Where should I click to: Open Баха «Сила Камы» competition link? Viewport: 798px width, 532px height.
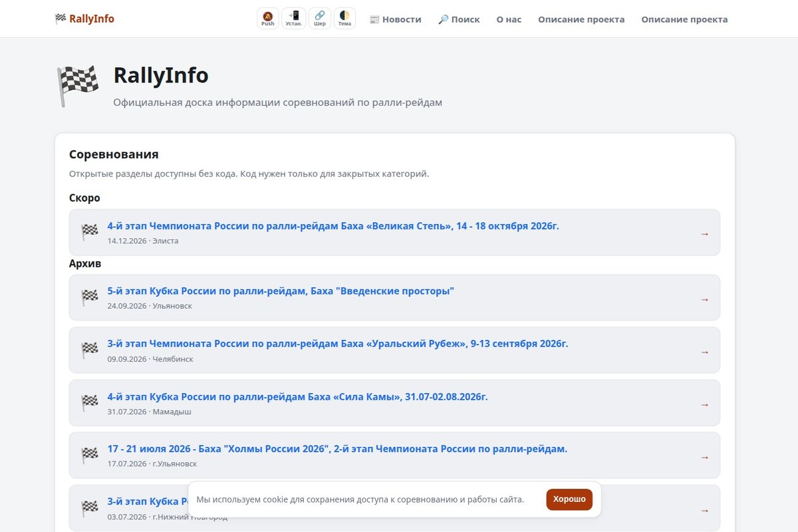(298, 397)
